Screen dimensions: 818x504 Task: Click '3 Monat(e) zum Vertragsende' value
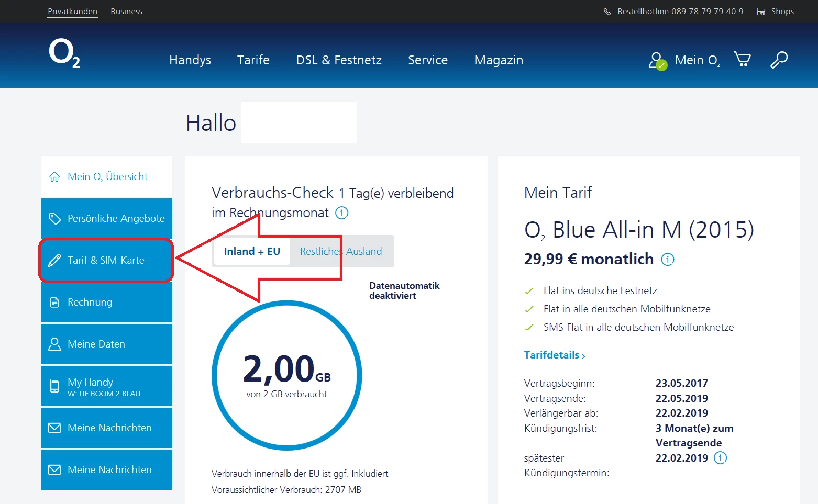coord(694,435)
